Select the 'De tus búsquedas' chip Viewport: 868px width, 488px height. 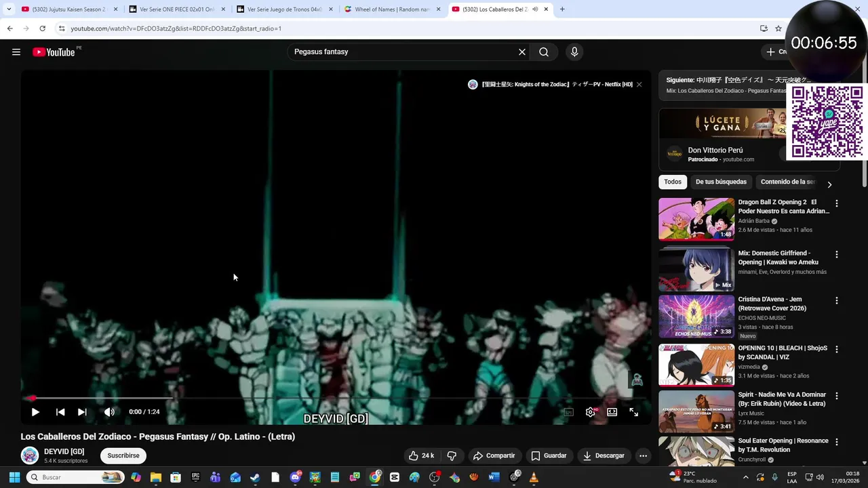click(x=721, y=182)
